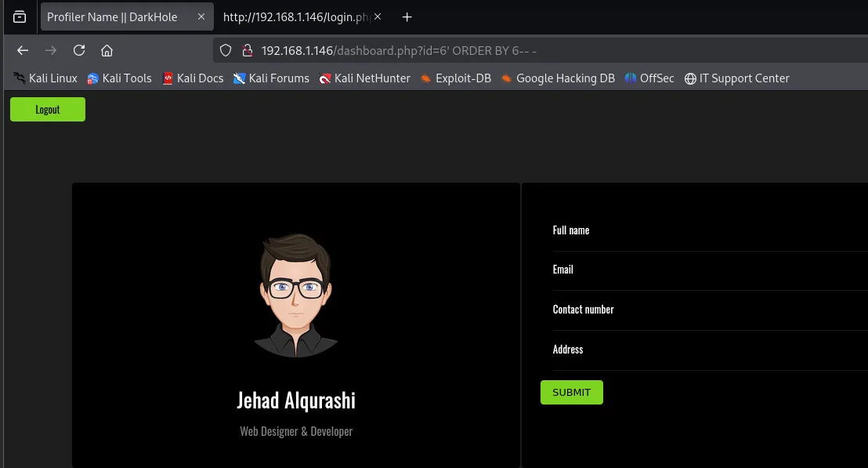Close the login.php tab
This screenshot has width=868, height=468.
pyautogui.click(x=378, y=16)
